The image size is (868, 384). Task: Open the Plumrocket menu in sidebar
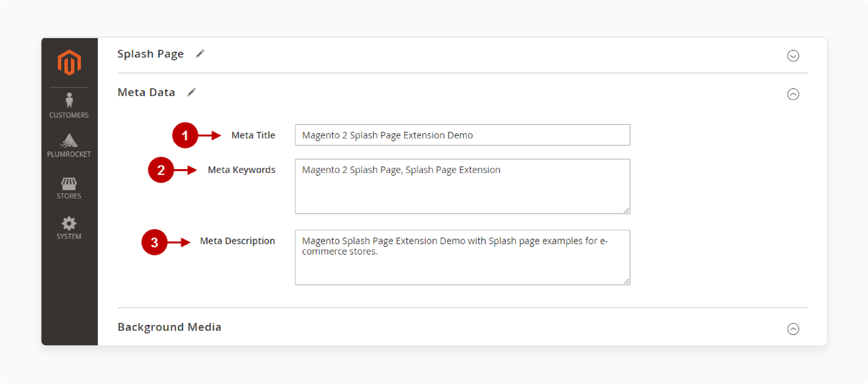pos(69,145)
